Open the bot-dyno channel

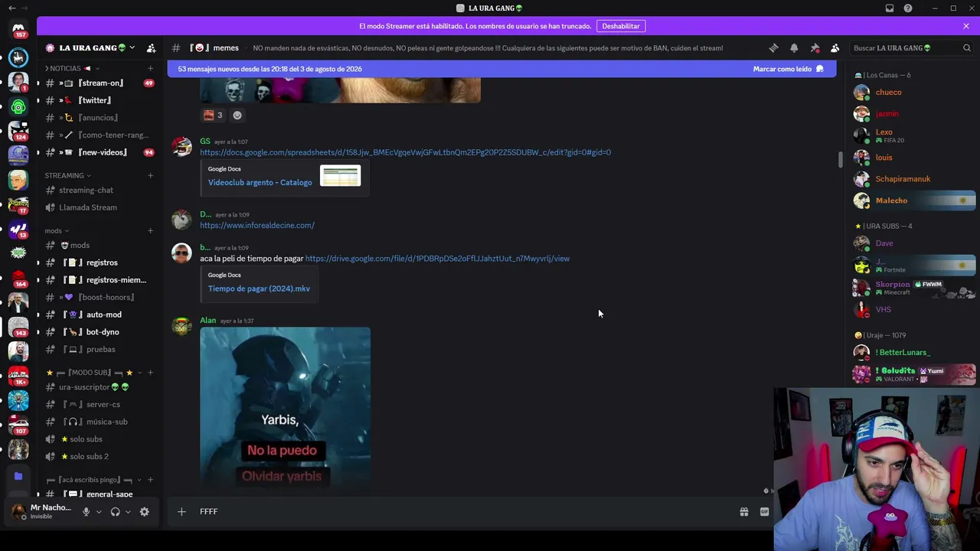click(x=100, y=332)
